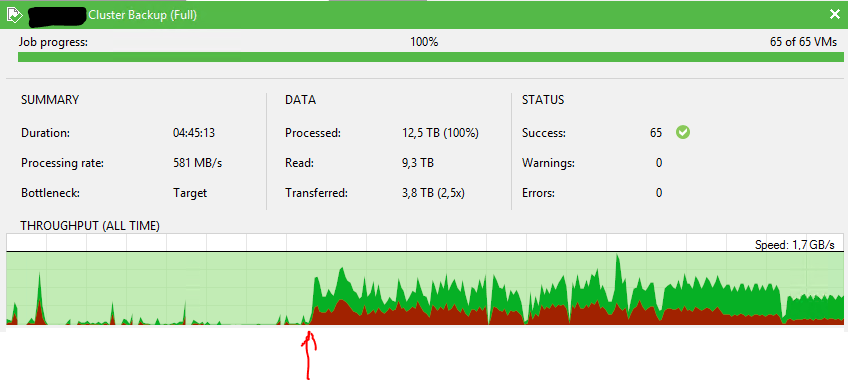The image size is (848, 380).
Task: Click the bottleneck value "Target"
Action: [x=190, y=193]
